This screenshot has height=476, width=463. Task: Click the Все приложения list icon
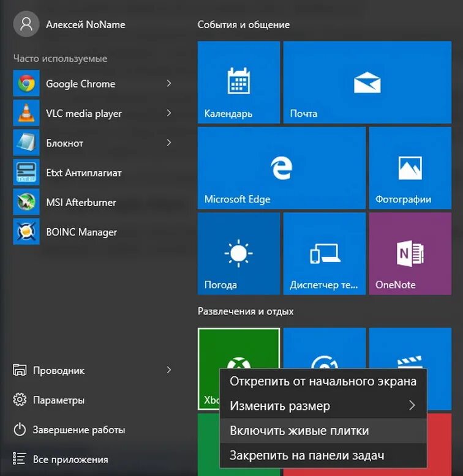[x=19, y=459]
